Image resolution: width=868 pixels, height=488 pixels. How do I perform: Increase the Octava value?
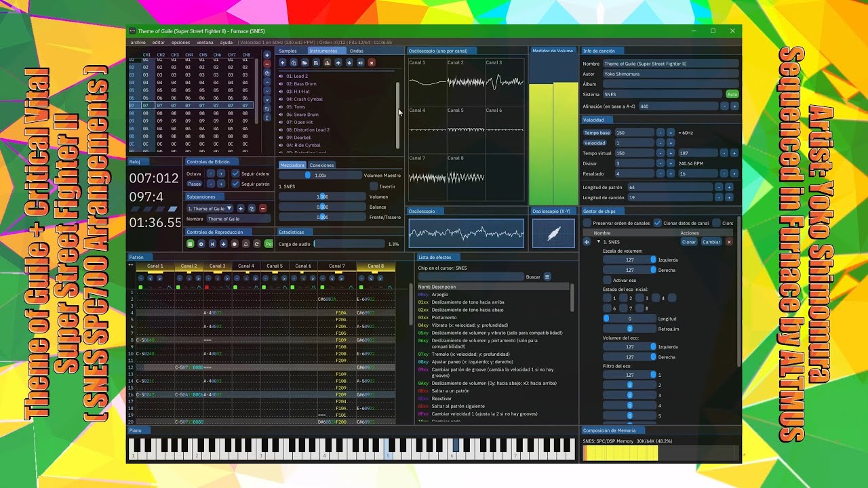(221, 174)
